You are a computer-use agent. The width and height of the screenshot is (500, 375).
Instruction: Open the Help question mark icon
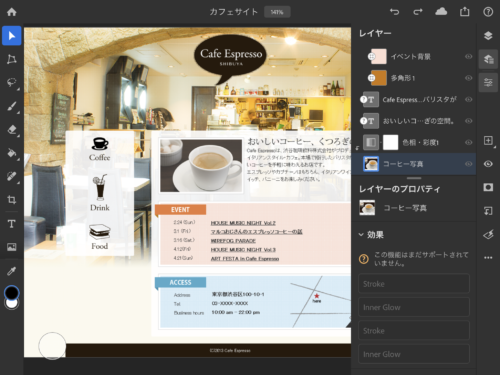point(488,12)
